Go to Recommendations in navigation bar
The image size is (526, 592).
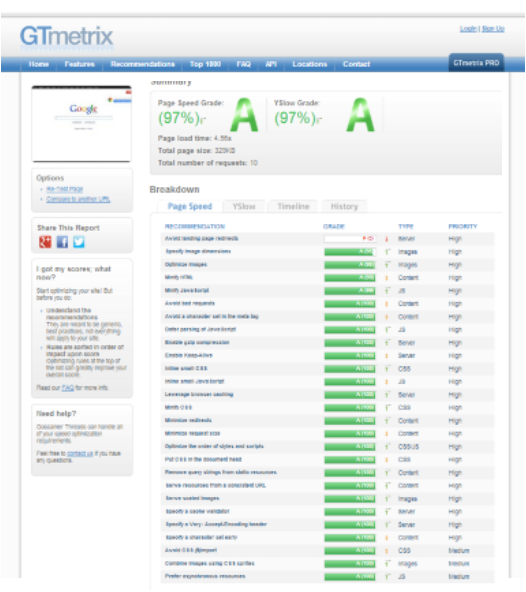[143, 64]
